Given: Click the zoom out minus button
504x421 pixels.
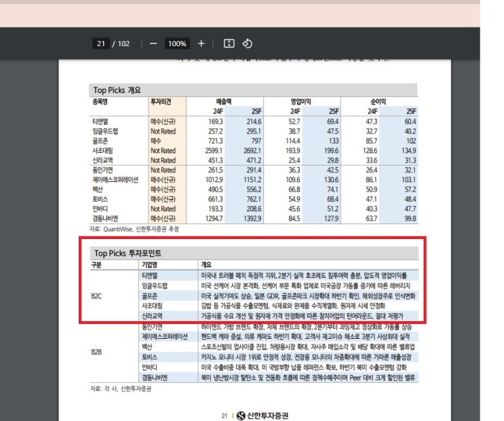Looking at the screenshot, I should (153, 43).
